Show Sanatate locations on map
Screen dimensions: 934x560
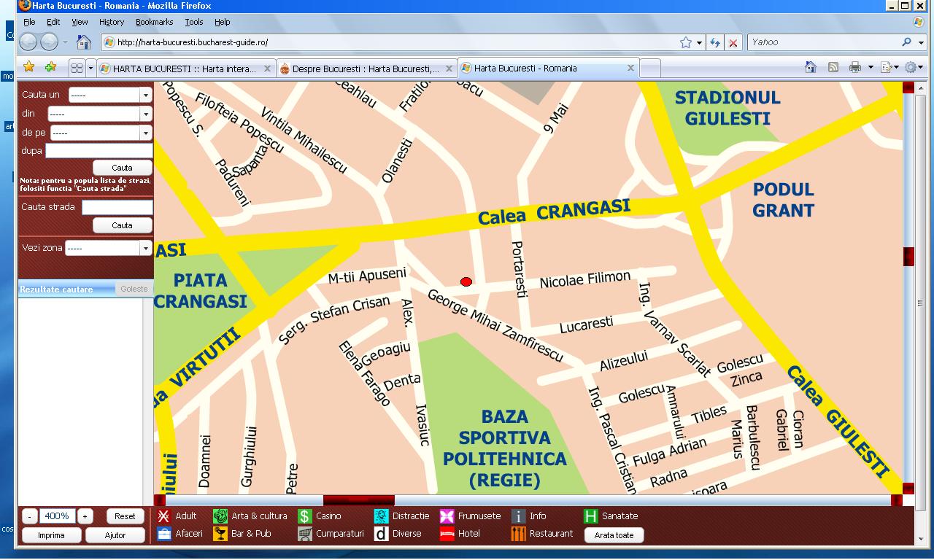[590, 516]
